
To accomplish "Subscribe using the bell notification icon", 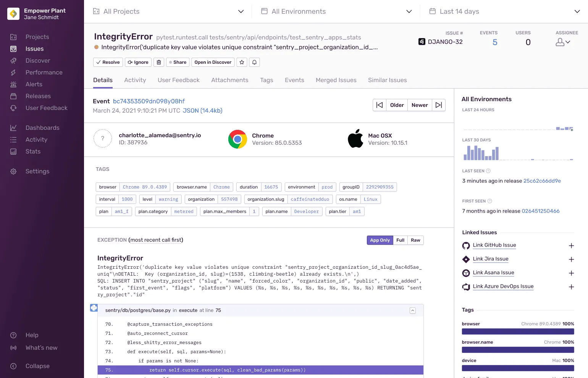I will coord(255,62).
